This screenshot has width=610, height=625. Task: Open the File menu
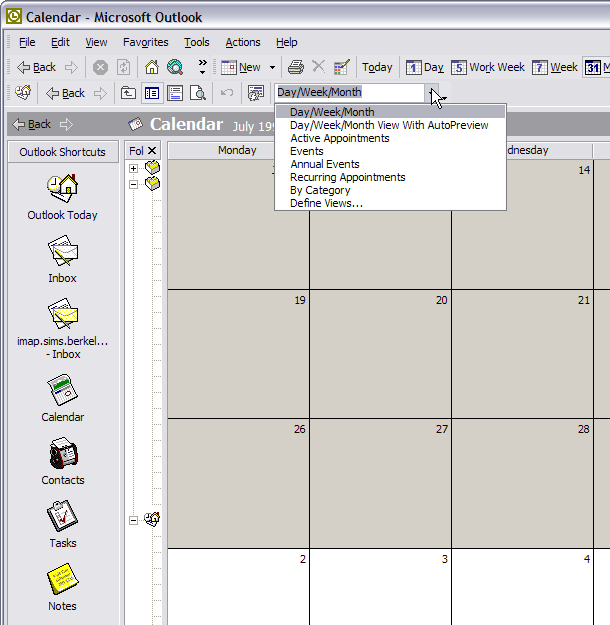(x=27, y=42)
